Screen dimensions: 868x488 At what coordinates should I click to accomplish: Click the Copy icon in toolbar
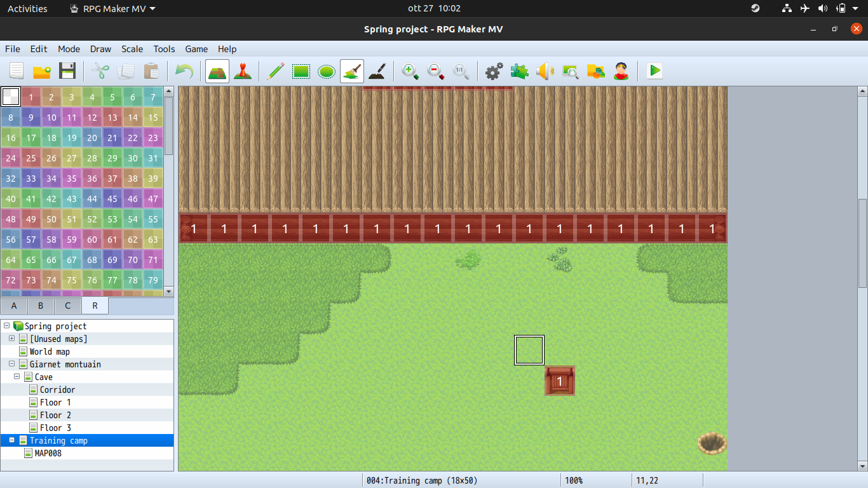(x=126, y=71)
